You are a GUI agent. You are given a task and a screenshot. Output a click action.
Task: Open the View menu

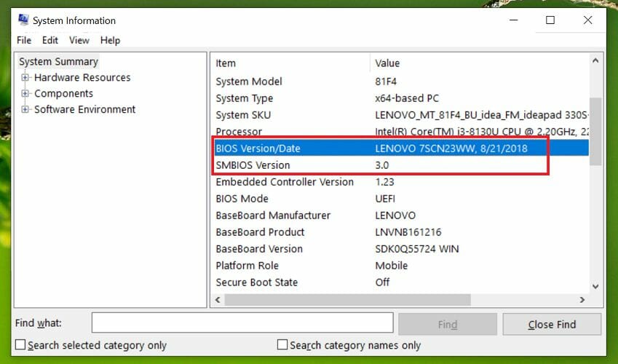[x=79, y=40]
